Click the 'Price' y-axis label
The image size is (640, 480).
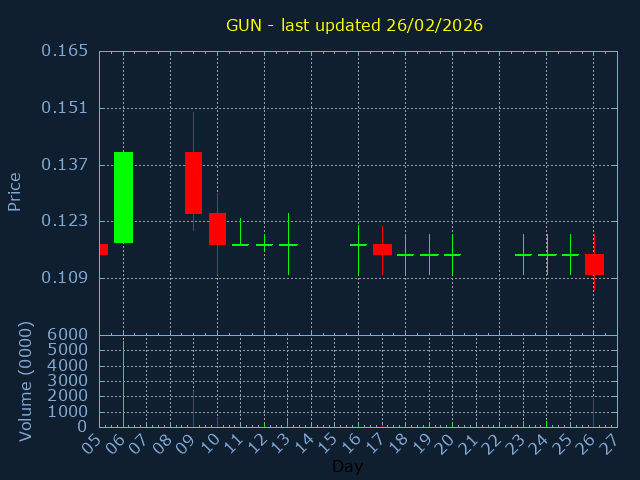[x=15, y=191]
